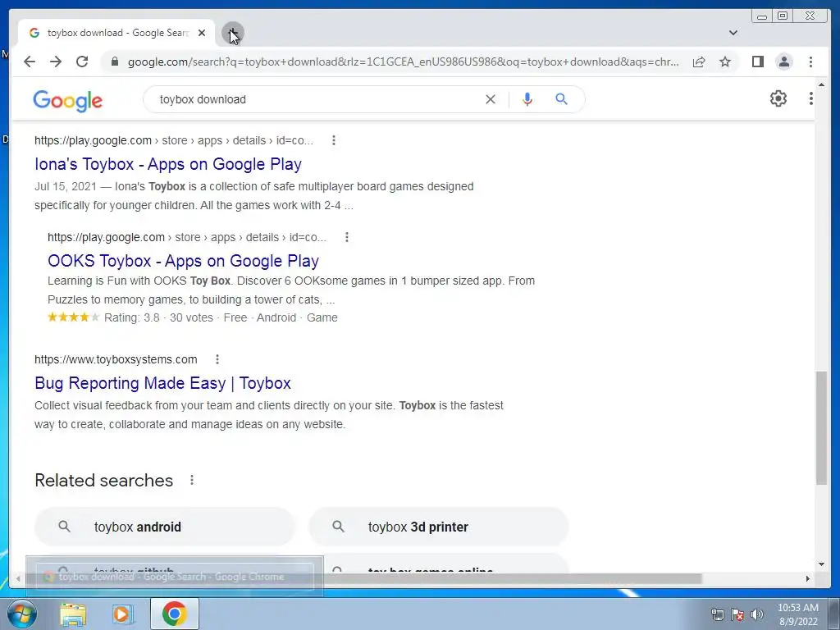Select Google Chrome taskbar button
Screen dimensions: 840x630
click(x=175, y=614)
